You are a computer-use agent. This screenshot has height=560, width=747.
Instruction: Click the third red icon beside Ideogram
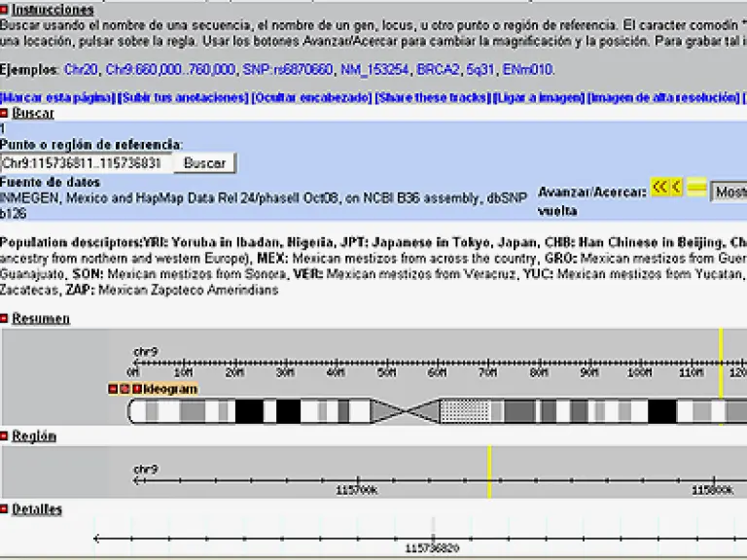tap(136, 389)
